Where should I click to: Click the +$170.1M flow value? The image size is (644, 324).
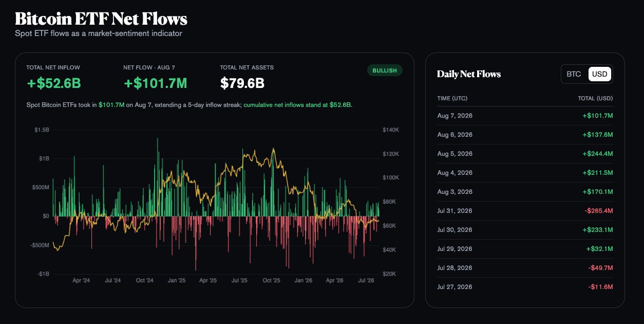coord(598,192)
